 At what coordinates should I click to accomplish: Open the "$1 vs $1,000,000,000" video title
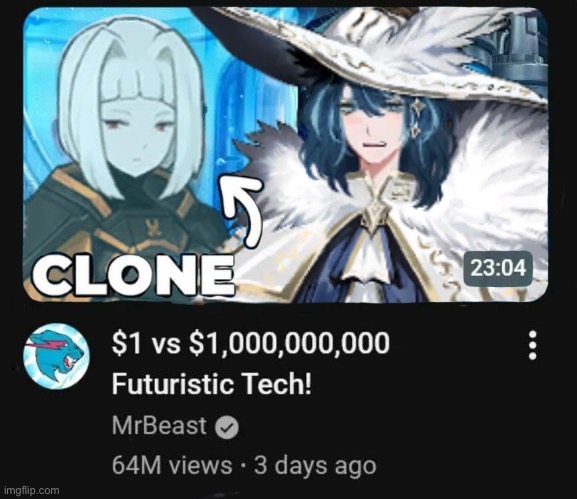(x=251, y=343)
